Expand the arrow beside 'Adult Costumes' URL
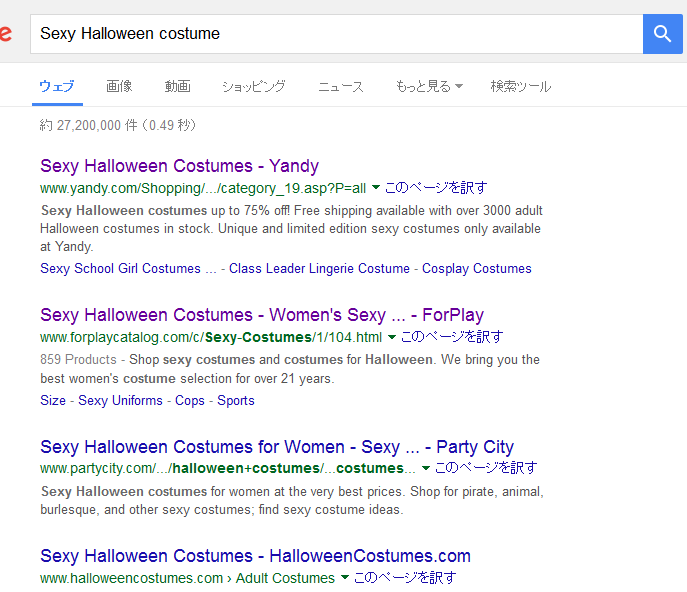The height and width of the screenshot is (592, 687). [x=345, y=577]
